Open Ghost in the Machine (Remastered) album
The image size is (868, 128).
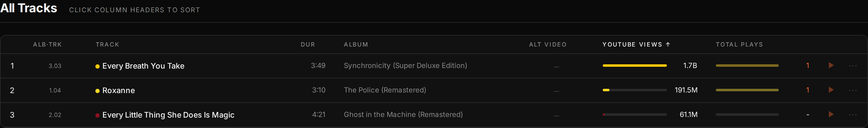(403, 115)
